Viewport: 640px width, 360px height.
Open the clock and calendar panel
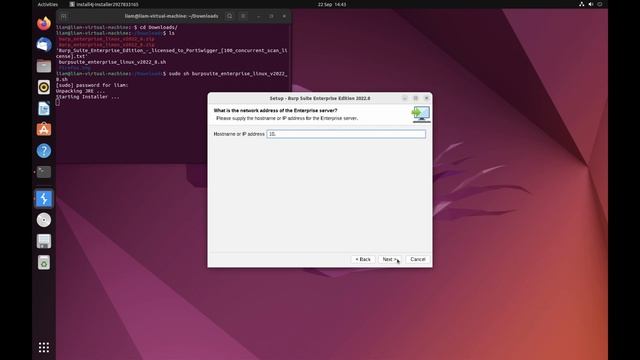pyautogui.click(x=332, y=4)
